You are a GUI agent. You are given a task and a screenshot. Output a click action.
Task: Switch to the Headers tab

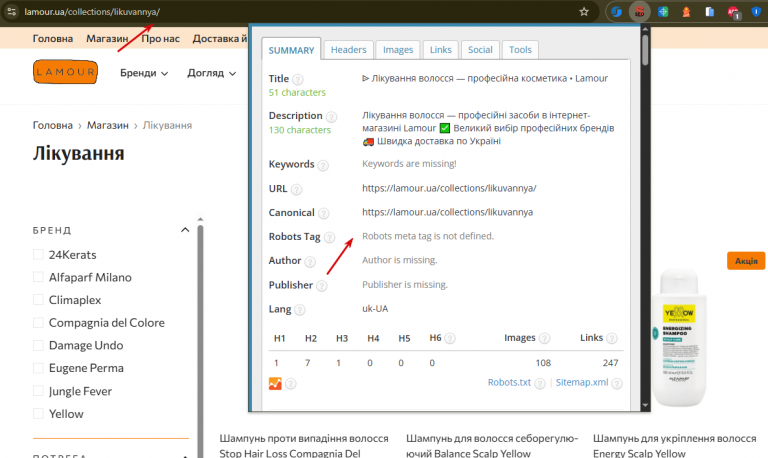point(348,49)
